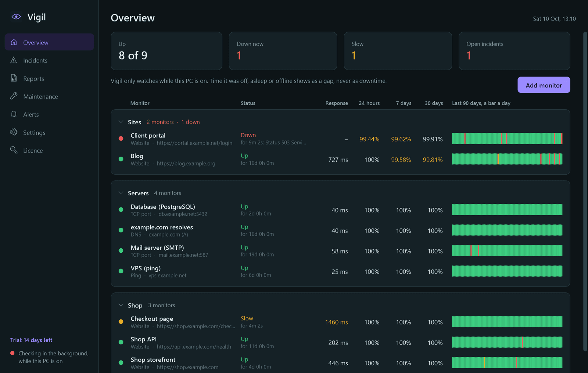This screenshot has width=588, height=373.
Task: Click the '1 down' label in Sites
Action: click(x=190, y=122)
